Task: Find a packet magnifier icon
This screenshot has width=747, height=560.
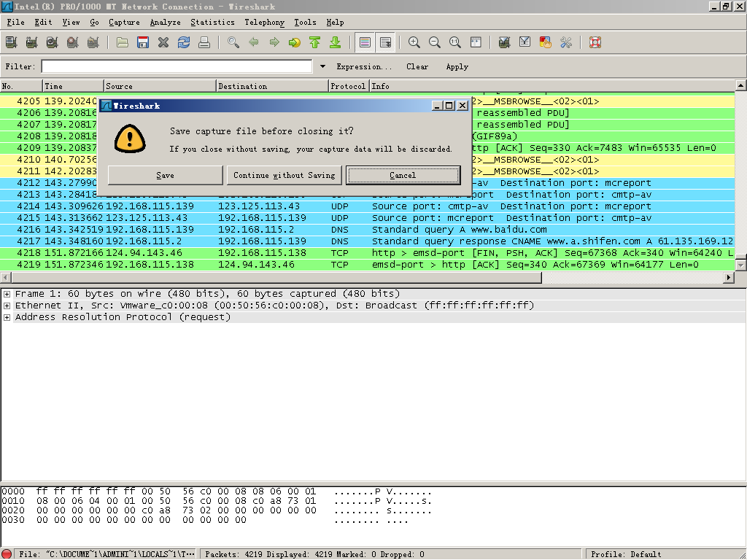Action: click(x=233, y=42)
